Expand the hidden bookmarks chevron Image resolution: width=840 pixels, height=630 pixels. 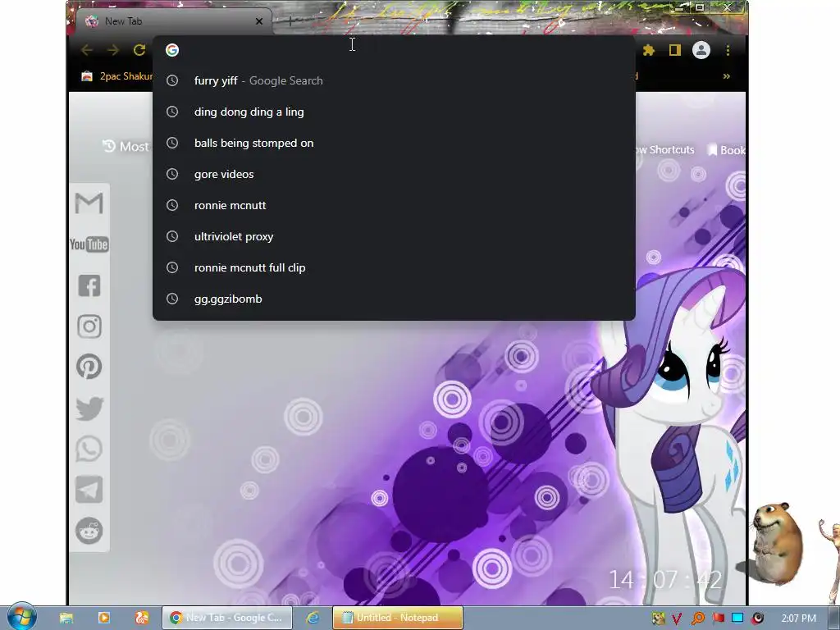click(x=727, y=76)
